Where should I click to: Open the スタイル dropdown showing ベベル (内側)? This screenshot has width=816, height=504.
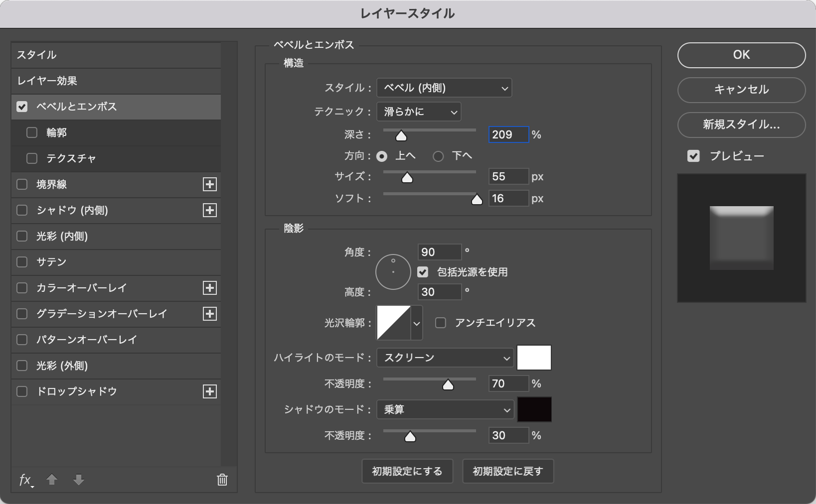pos(444,88)
